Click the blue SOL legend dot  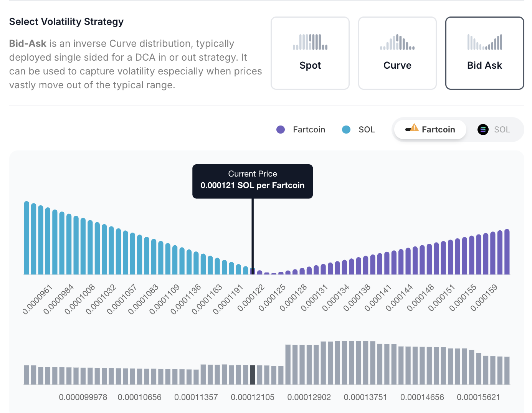pyautogui.click(x=346, y=130)
